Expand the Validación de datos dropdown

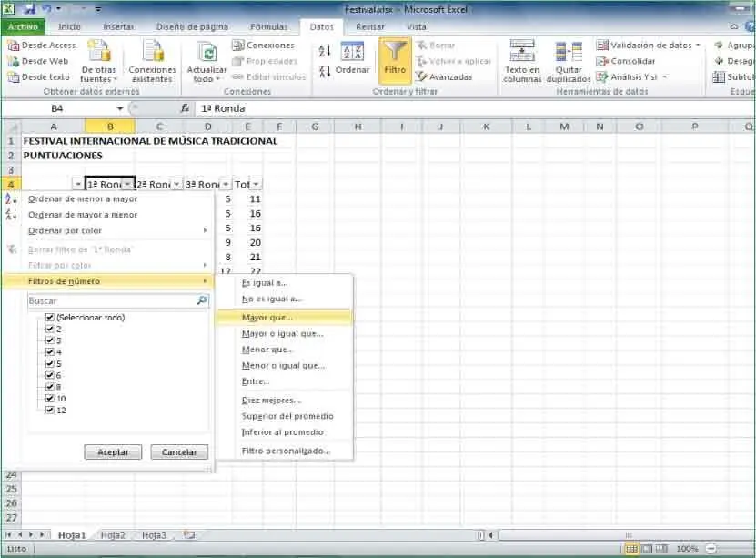tap(698, 46)
